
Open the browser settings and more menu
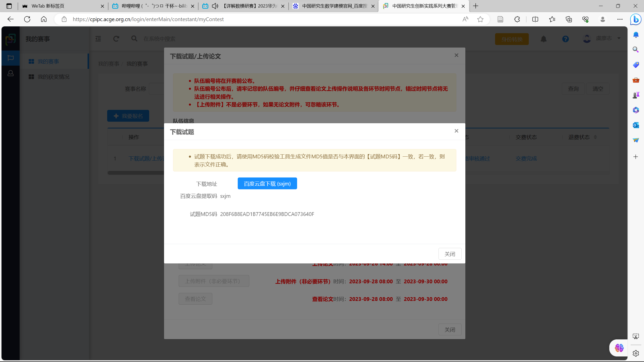[620, 19]
